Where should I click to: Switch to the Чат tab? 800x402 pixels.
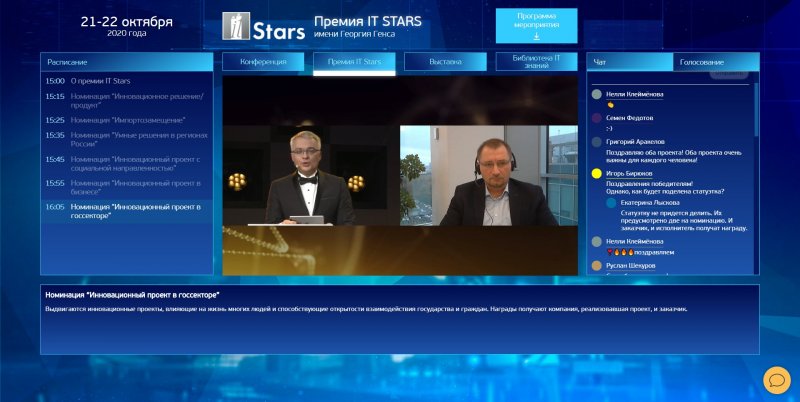pyautogui.click(x=630, y=62)
